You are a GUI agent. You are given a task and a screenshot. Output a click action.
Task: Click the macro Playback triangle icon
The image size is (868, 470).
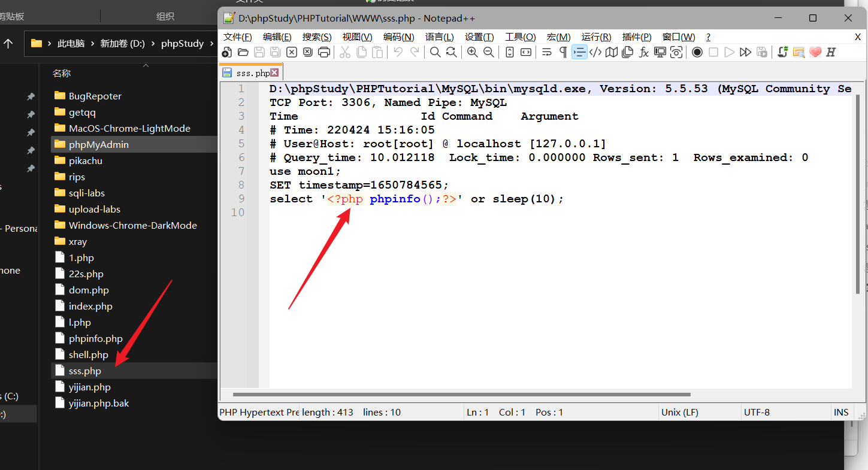click(x=729, y=52)
